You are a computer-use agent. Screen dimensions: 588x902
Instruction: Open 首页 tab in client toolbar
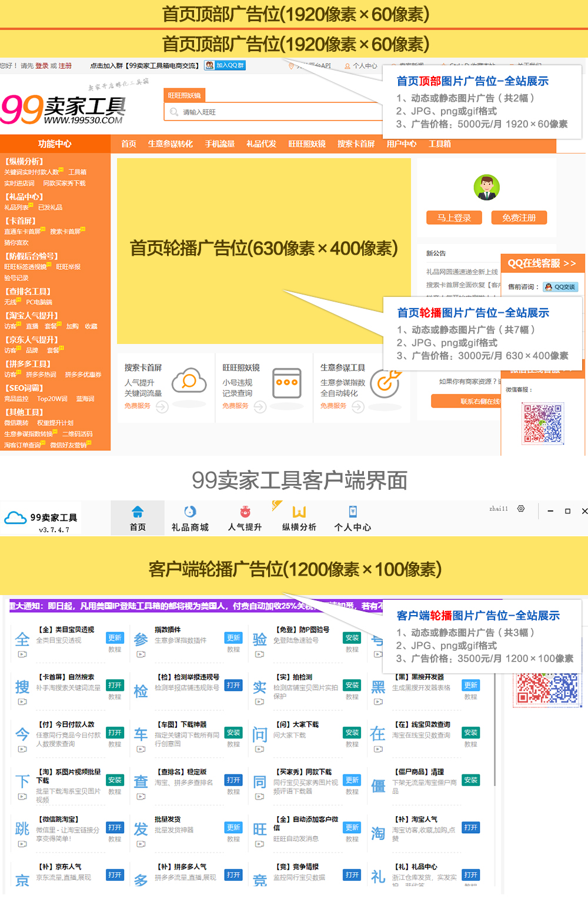138,518
